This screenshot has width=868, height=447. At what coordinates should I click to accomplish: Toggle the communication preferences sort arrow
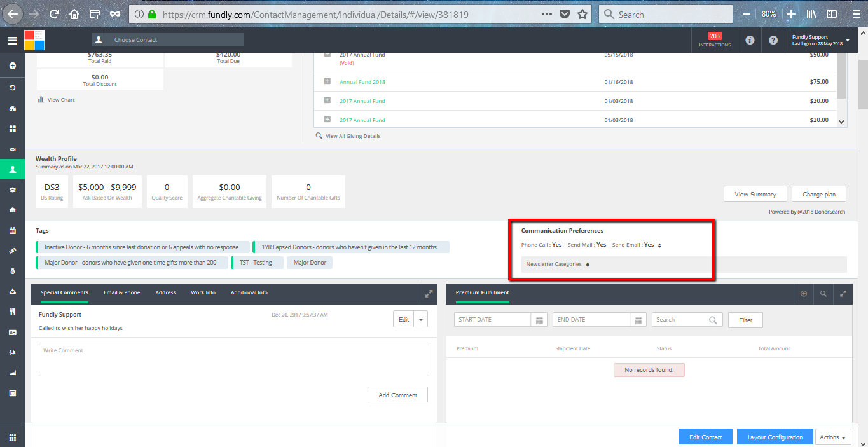click(x=659, y=245)
